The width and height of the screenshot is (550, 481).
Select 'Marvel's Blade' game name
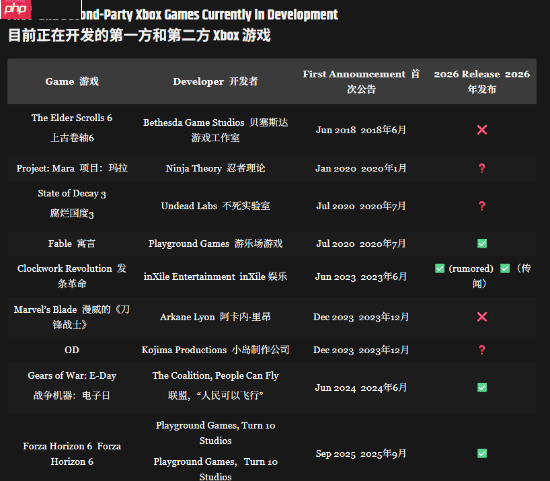45,309
